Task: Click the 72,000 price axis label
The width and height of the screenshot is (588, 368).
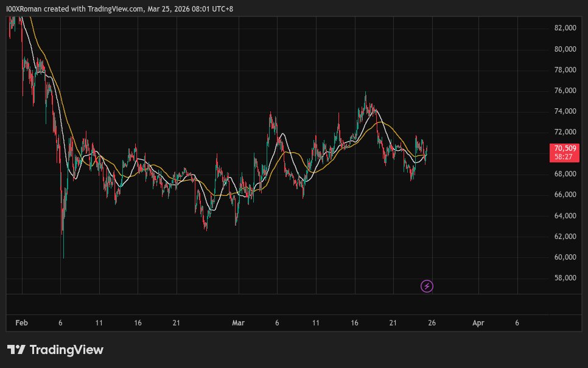Action: [565, 132]
